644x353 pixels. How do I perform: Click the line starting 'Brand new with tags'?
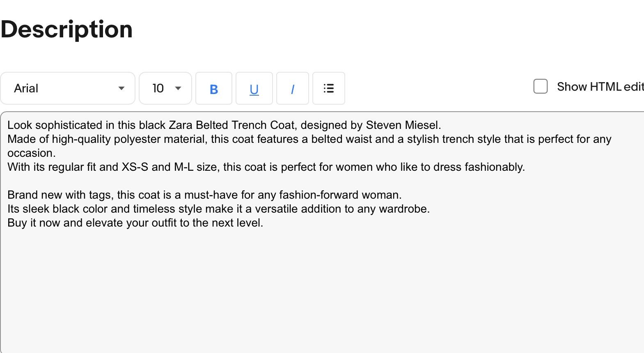[x=204, y=195]
